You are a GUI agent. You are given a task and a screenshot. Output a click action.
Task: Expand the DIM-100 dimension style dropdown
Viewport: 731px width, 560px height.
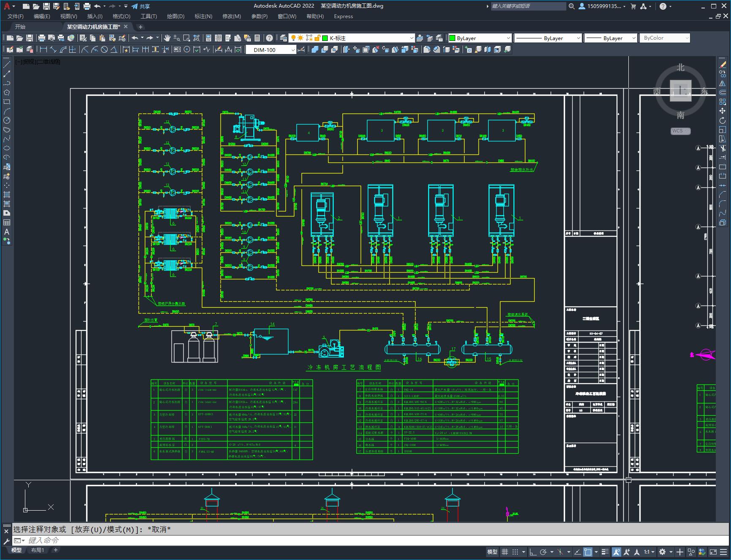tap(271, 50)
